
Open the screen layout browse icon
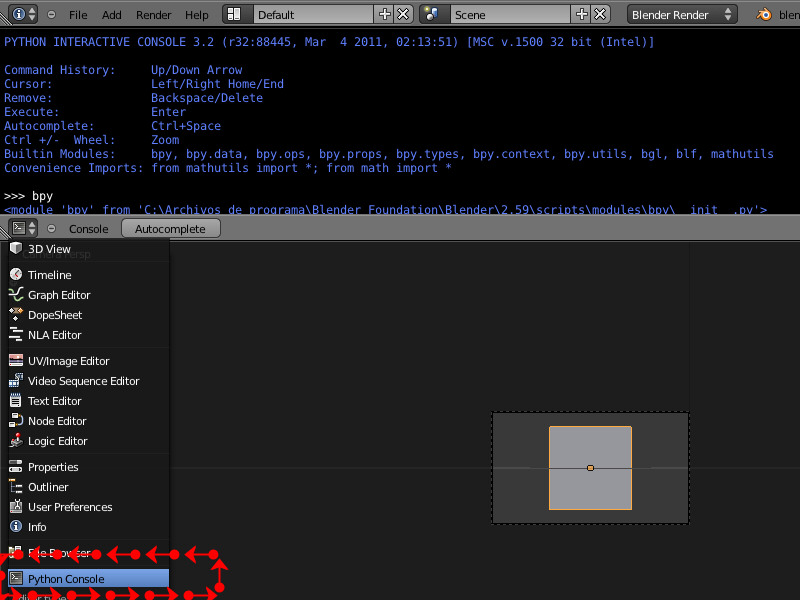(x=237, y=14)
